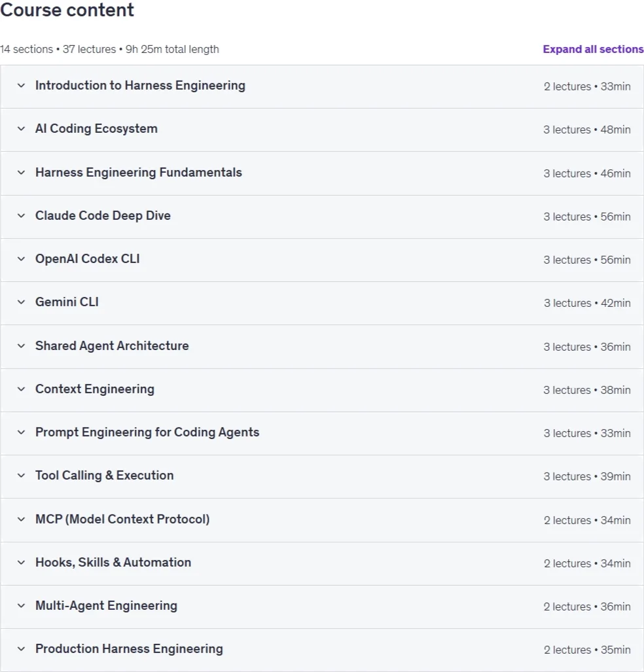Open the Harness Engineering Fundamentals section title
Screen dimensions: 644x672
click(x=139, y=172)
